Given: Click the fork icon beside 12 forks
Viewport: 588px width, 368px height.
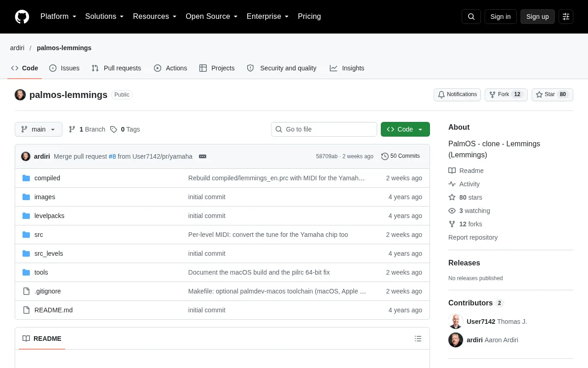Looking at the screenshot, I should [x=452, y=224].
